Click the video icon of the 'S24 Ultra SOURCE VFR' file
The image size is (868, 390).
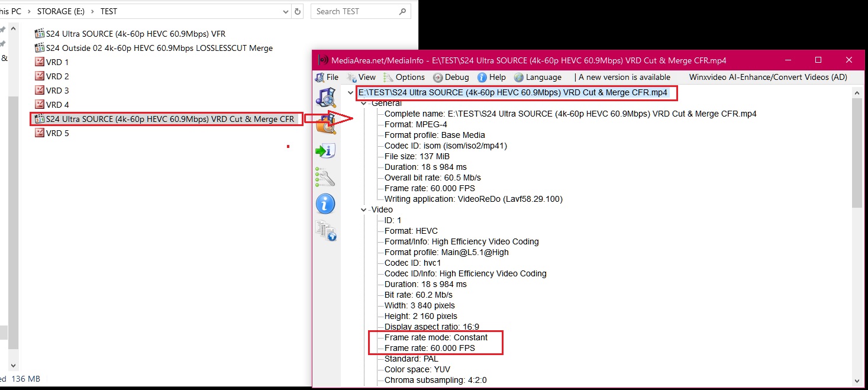pos(40,34)
